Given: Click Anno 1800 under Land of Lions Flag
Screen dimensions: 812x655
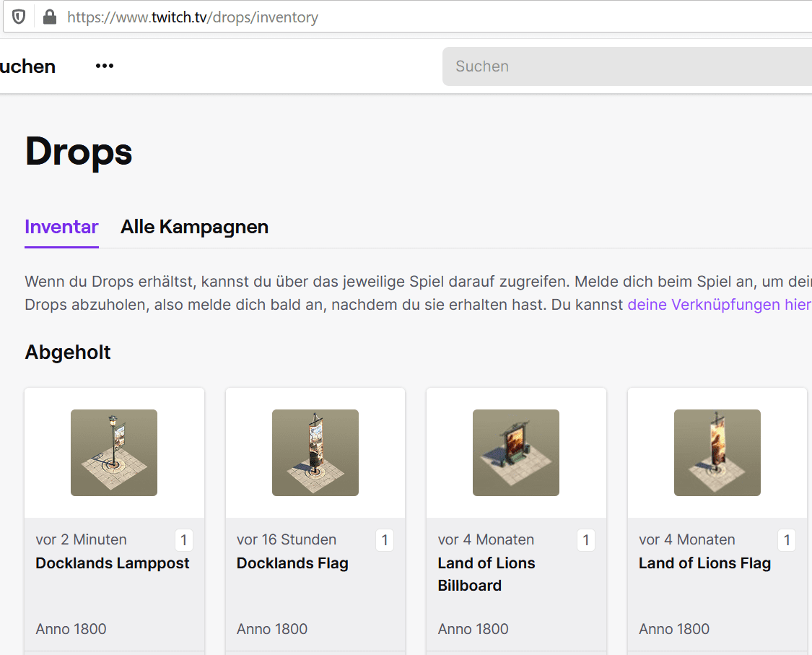Looking at the screenshot, I should click(x=673, y=629).
